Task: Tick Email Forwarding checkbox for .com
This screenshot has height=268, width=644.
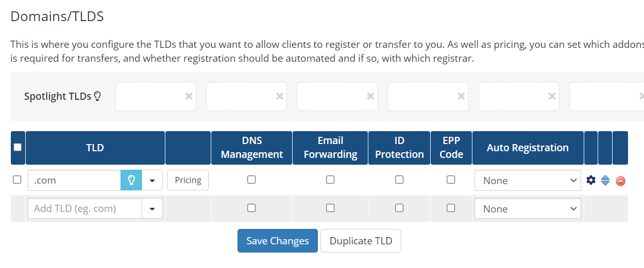Action: [x=330, y=180]
